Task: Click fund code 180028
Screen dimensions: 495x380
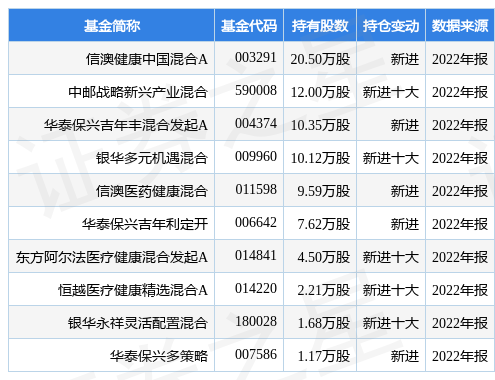Action: (x=256, y=321)
